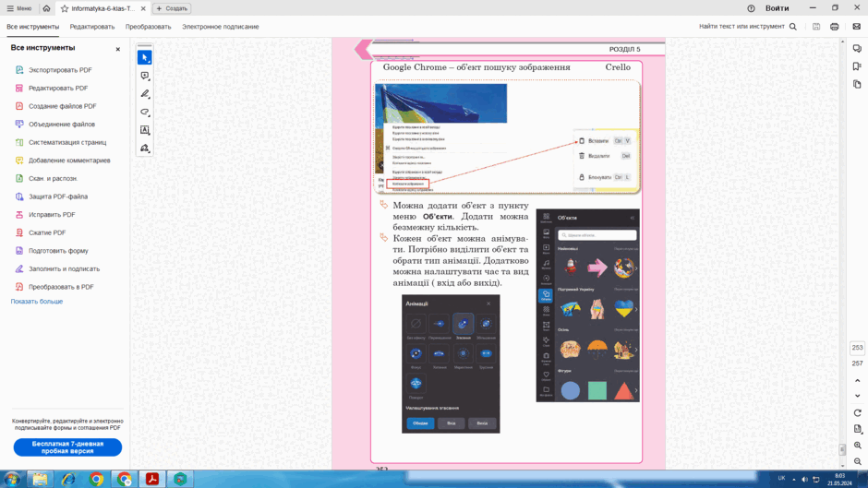
Task: Click the print icon in top bar
Action: pyautogui.click(x=834, y=27)
